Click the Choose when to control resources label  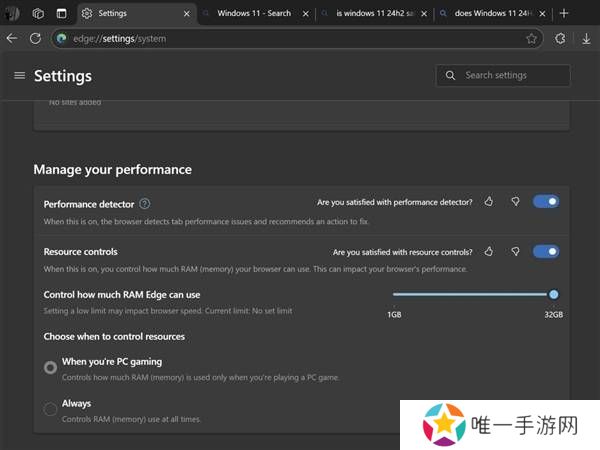pos(114,336)
